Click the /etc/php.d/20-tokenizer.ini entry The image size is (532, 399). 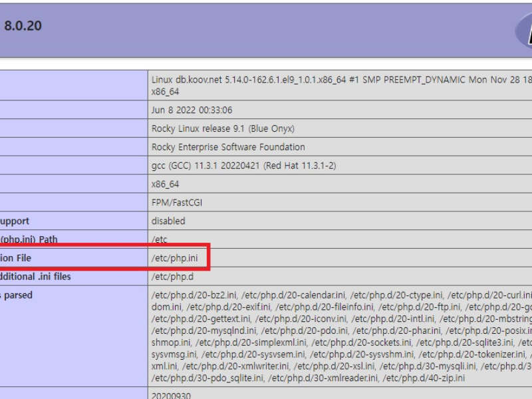pos(472,354)
